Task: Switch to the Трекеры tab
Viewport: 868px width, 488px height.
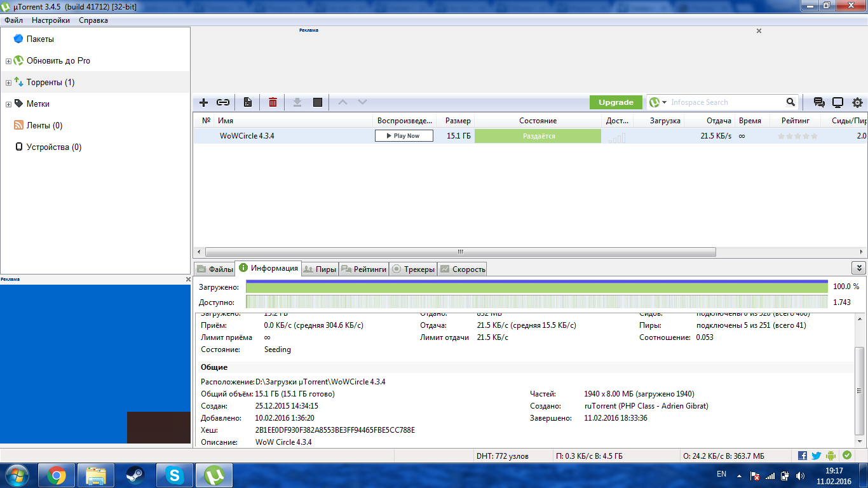Action: coord(413,269)
